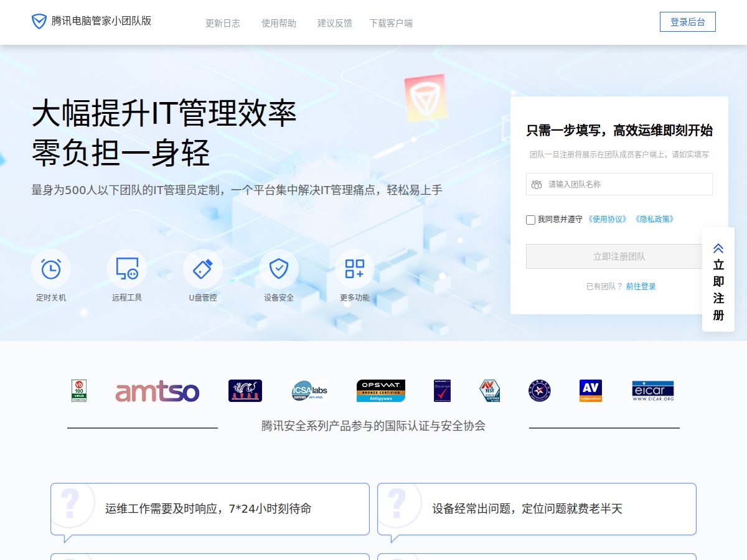Screen dimensions: 747x560
Task: Click the 运维工作需要及时响应 question card
Action: click(210, 509)
